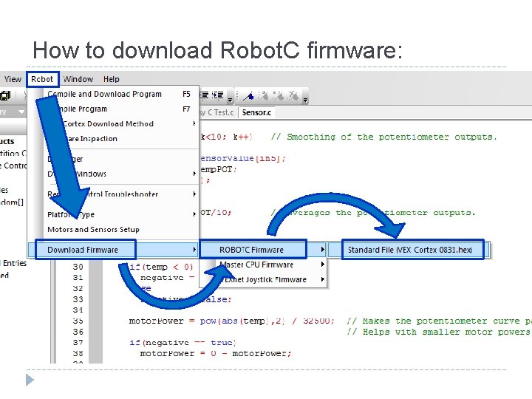Click F7 shortcut label for Compile Program
532x399 pixels.
[x=186, y=109]
